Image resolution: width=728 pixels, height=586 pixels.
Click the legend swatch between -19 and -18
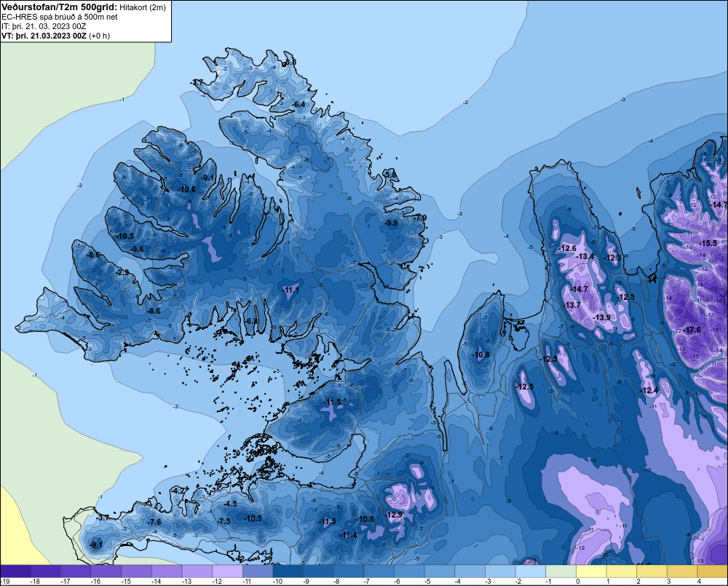pos(16,571)
